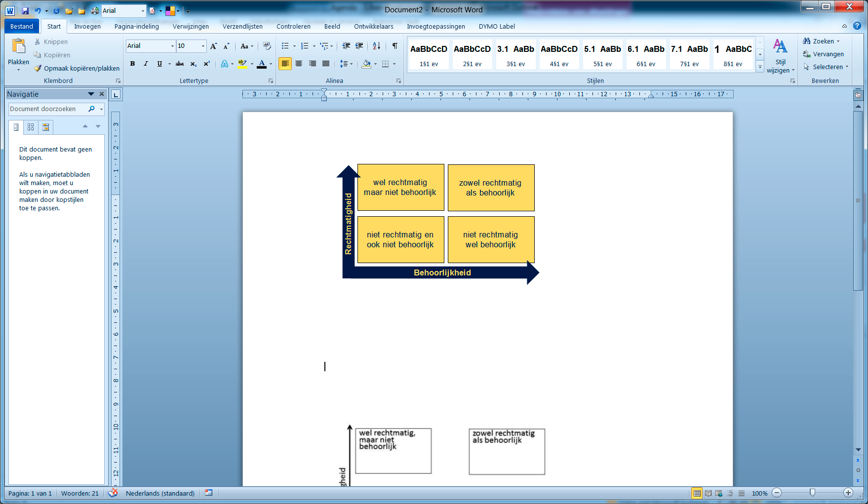Click Opmaak kopiëren/plakken format painter
The height and width of the screenshot is (504, 868).
pyautogui.click(x=77, y=68)
